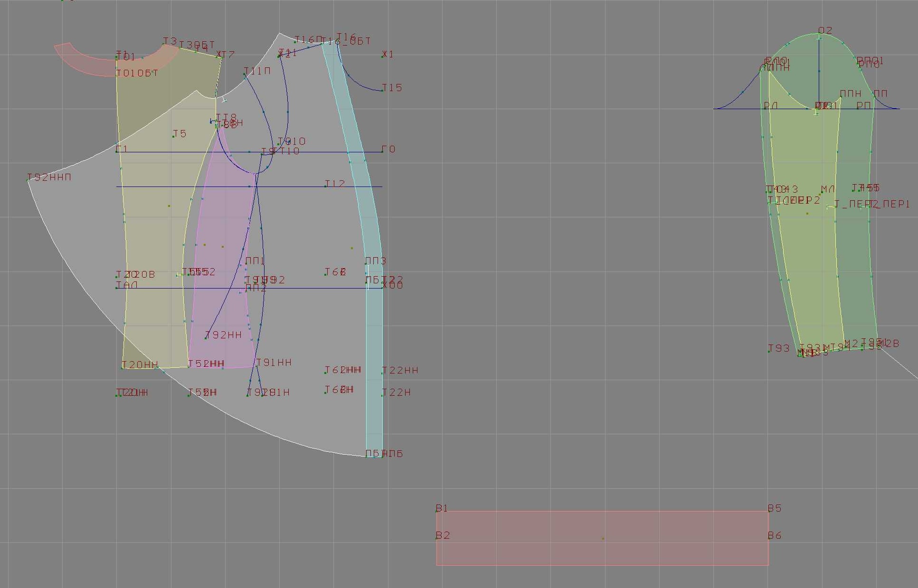Click point Т5 on the back piece
The width and height of the screenshot is (918, 588).
(173, 137)
